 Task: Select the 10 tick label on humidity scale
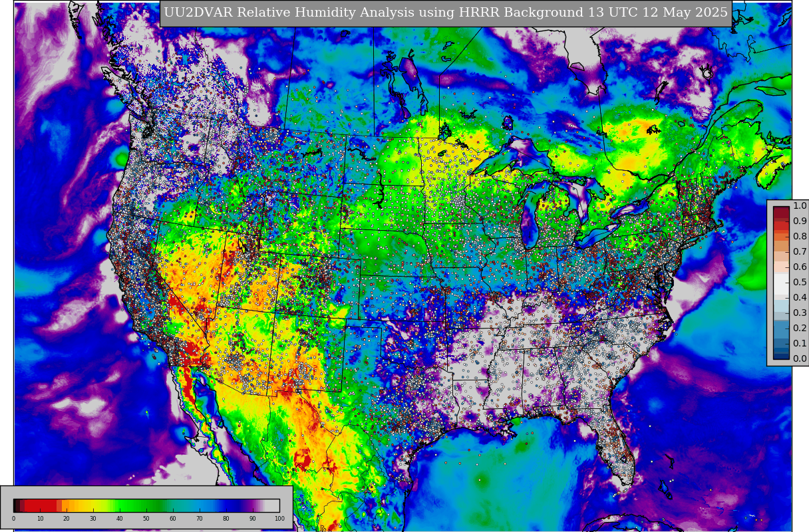pos(40,519)
